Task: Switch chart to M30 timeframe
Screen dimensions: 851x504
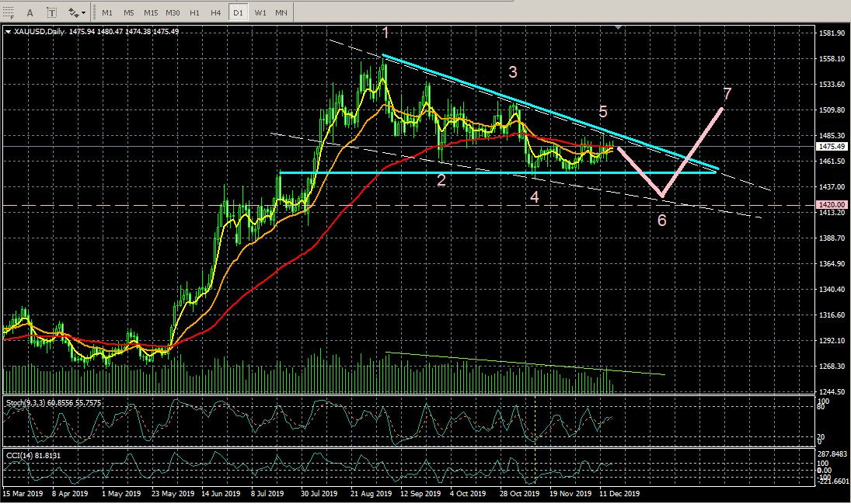Action: [173, 12]
